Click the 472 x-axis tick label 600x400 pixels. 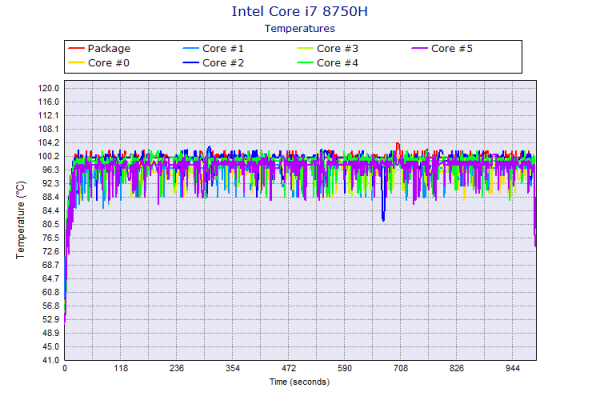coord(289,368)
